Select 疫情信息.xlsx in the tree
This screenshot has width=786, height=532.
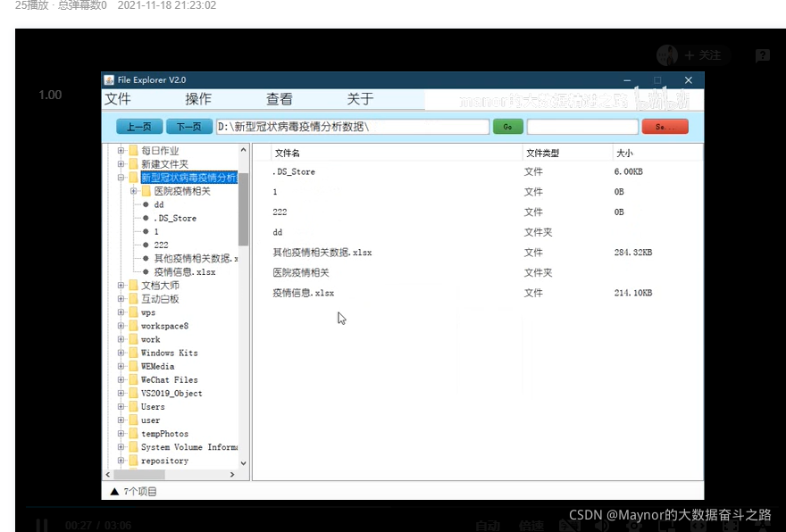(x=185, y=272)
